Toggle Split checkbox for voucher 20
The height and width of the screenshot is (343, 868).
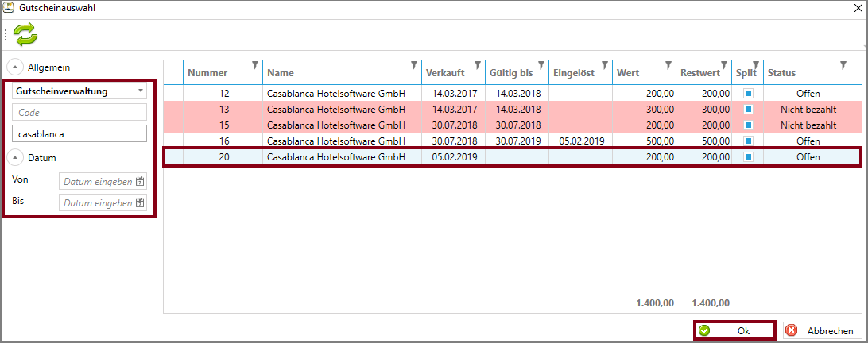click(x=749, y=157)
